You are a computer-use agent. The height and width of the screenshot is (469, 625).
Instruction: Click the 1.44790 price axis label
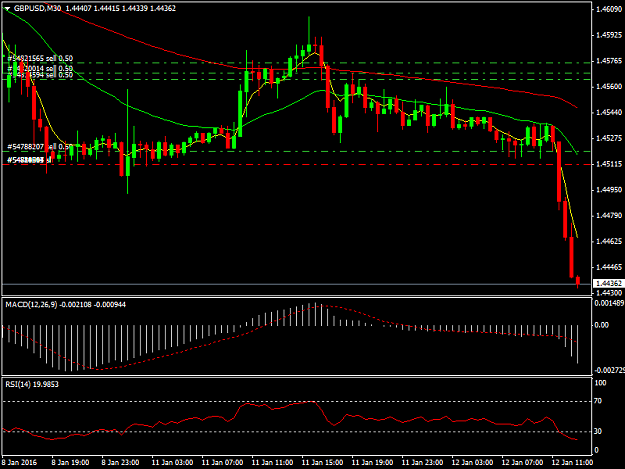click(609, 216)
